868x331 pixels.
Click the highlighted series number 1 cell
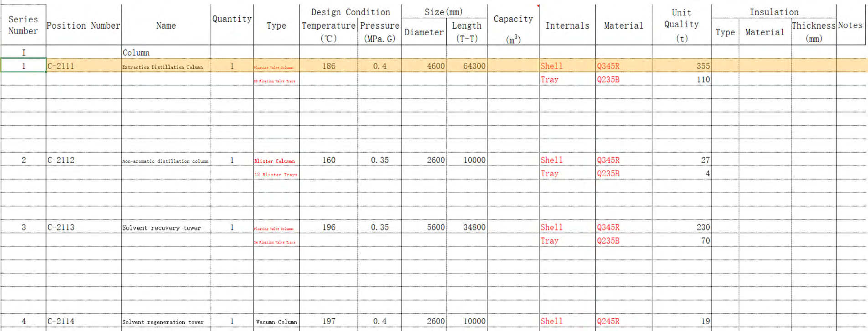[x=23, y=66]
